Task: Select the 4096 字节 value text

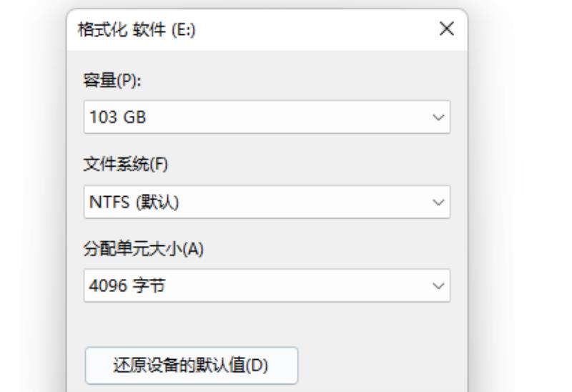Action: click(127, 286)
